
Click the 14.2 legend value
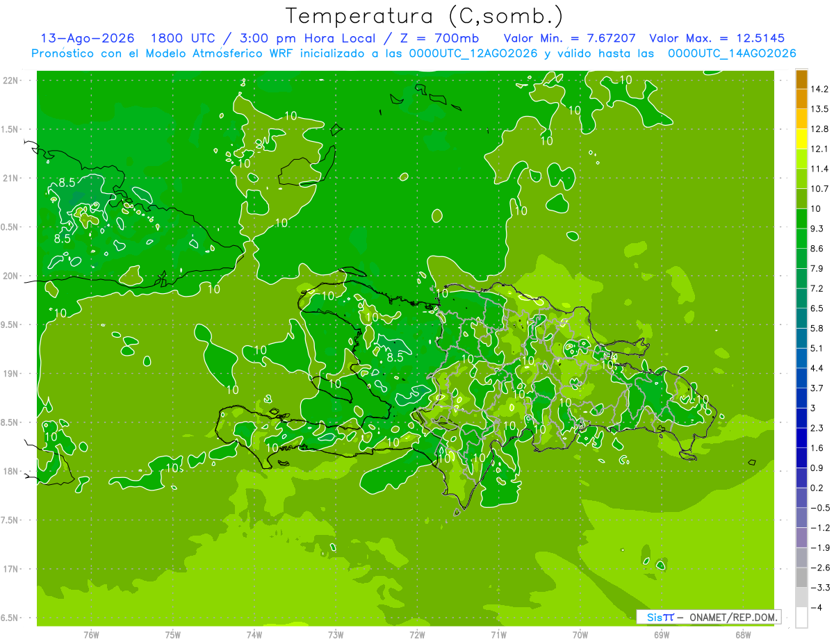coord(820,89)
